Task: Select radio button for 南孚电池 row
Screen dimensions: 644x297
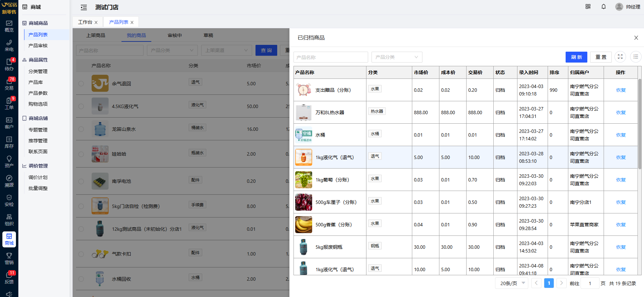Action: (x=81, y=181)
